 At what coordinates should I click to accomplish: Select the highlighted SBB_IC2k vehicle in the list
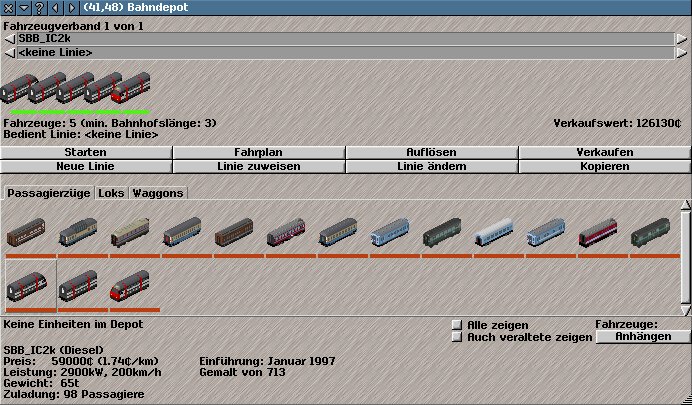31,285
